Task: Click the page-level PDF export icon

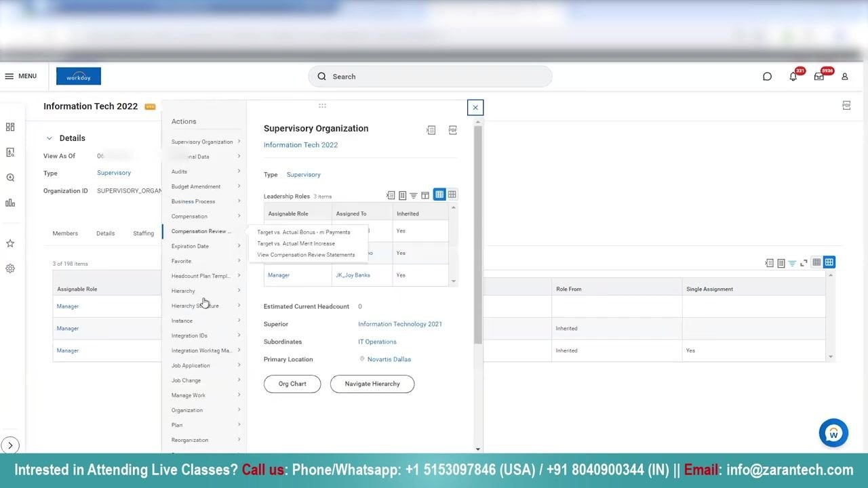Action: pos(846,105)
